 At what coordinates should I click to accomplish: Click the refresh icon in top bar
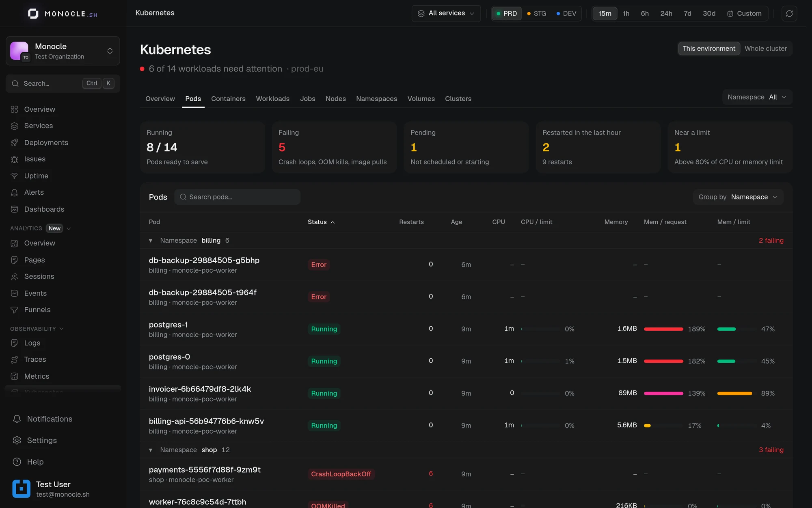[789, 13]
